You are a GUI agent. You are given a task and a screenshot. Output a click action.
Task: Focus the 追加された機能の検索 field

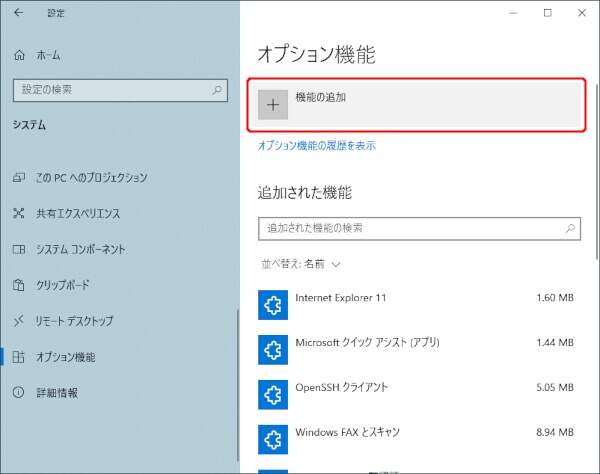pyautogui.click(x=419, y=229)
